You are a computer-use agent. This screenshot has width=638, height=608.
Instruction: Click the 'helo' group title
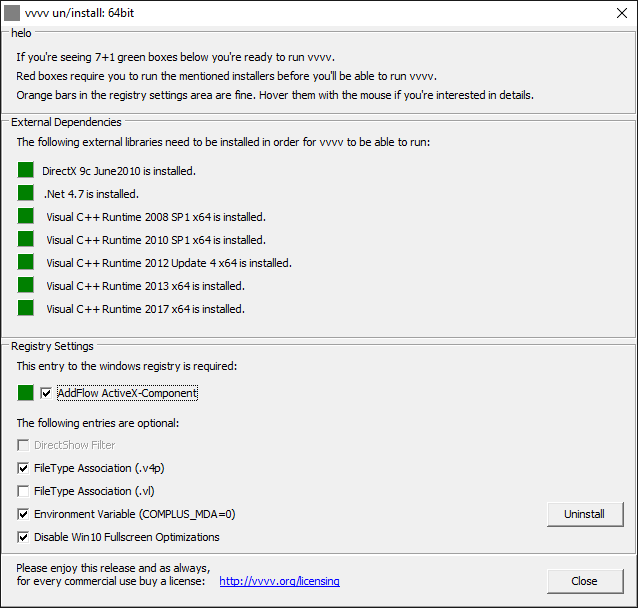click(x=21, y=33)
